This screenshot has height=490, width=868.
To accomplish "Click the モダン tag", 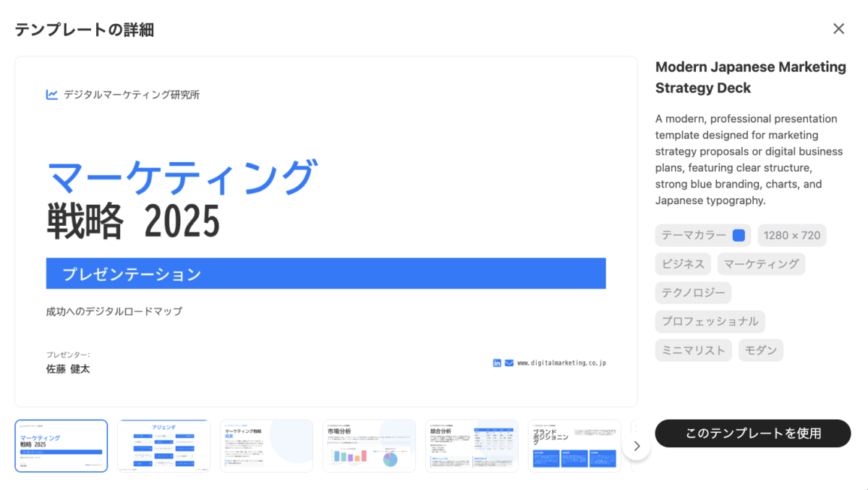I will pyautogui.click(x=760, y=350).
